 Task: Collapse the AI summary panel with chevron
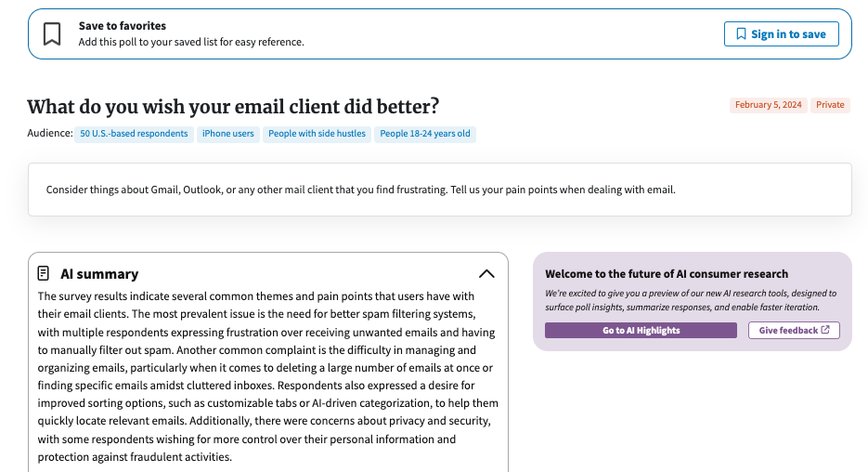[x=486, y=274]
